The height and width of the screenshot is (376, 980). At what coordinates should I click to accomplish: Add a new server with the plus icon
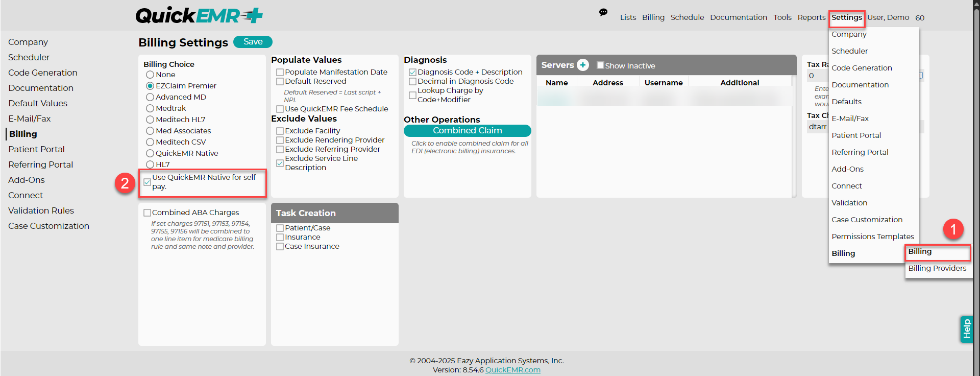click(583, 65)
